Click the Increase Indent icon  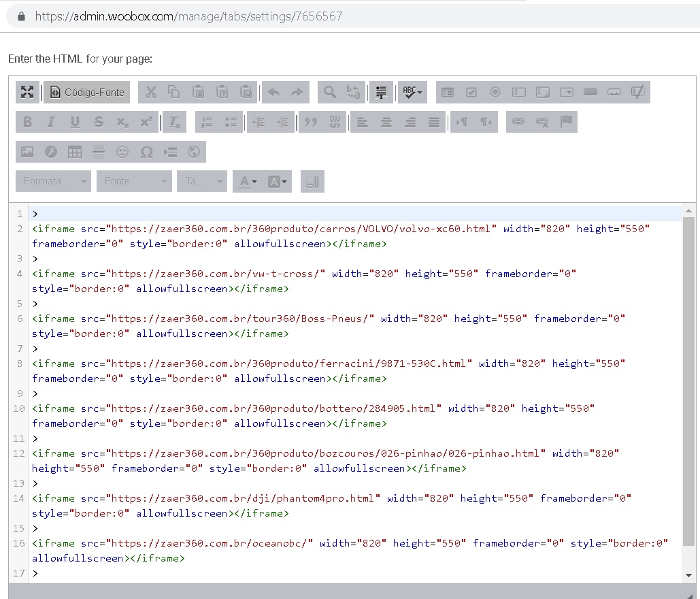click(282, 122)
